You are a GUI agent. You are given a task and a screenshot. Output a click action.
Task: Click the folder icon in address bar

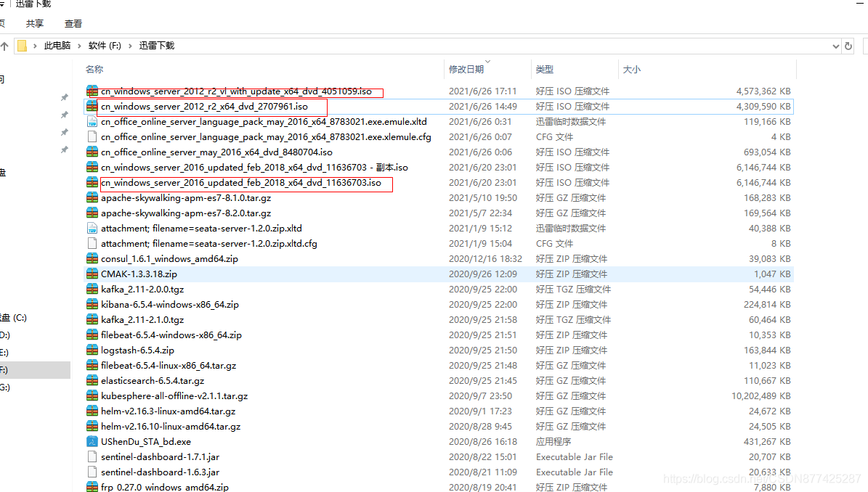22,46
